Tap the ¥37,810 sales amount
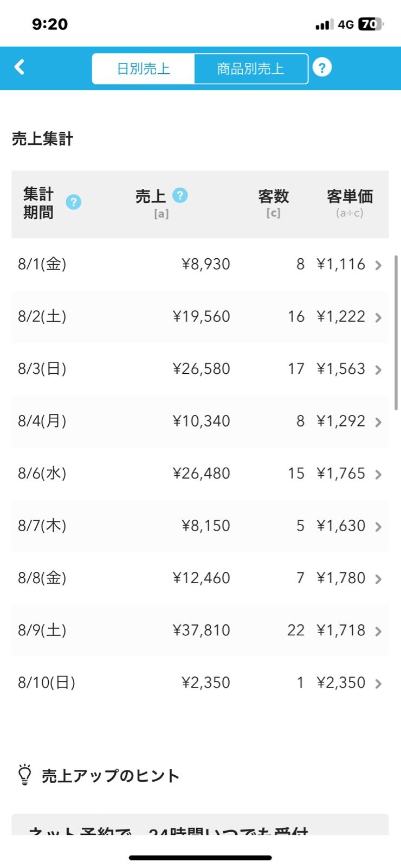 pyautogui.click(x=201, y=630)
